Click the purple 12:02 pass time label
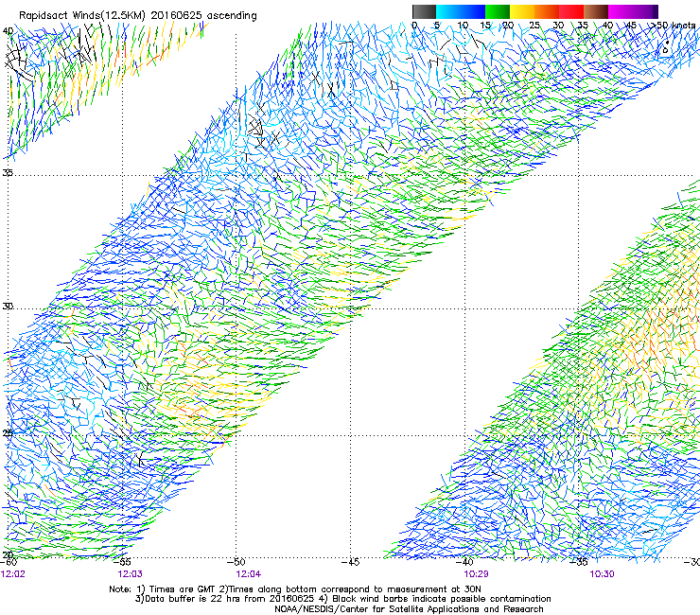The height and width of the screenshot is (615, 700). [13, 574]
